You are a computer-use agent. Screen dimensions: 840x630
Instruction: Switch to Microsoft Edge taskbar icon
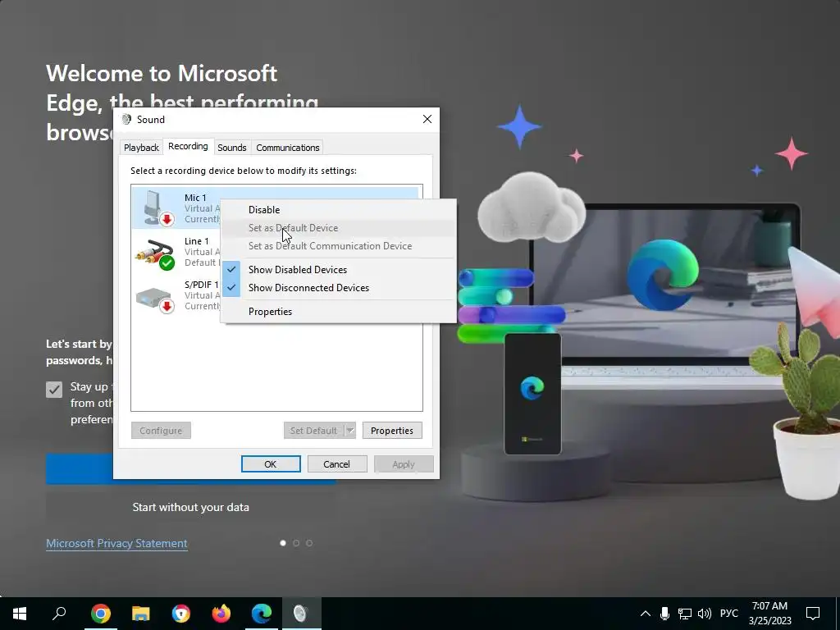point(262,614)
